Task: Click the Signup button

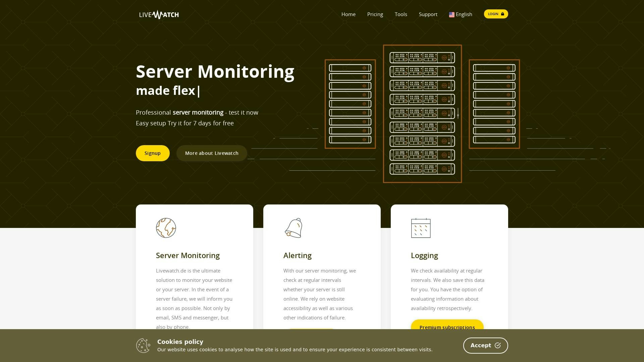Action: pos(153,153)
